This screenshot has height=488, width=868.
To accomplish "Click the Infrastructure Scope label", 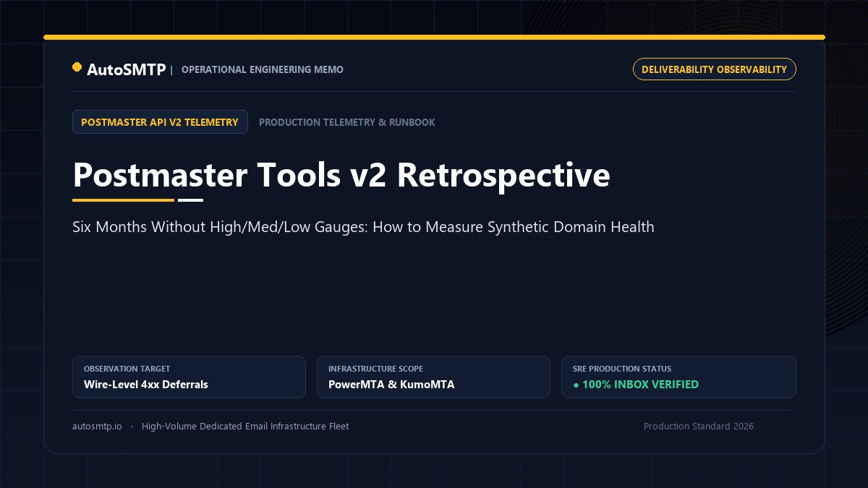I will point(375,369).
